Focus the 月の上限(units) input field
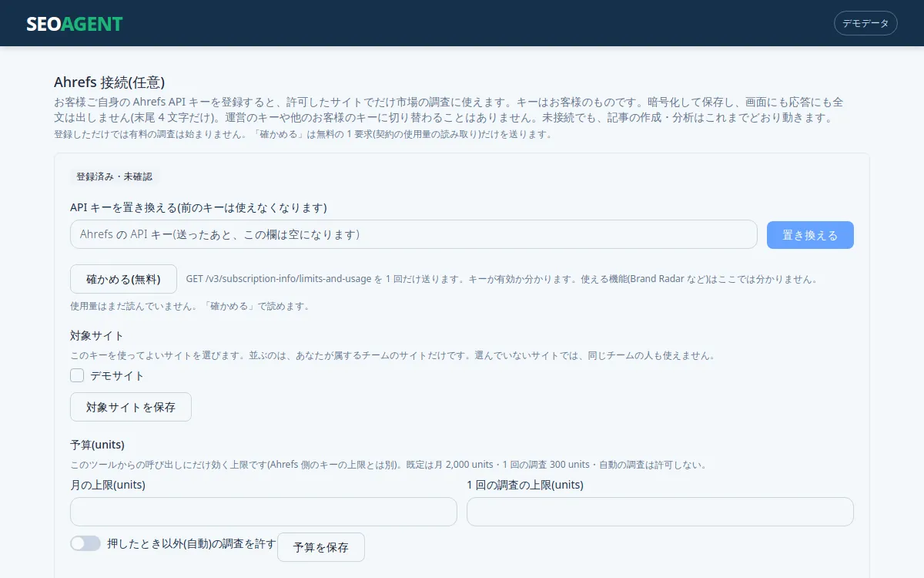The image size is (924, 578). pyautogui.click(x=263, y=512)
